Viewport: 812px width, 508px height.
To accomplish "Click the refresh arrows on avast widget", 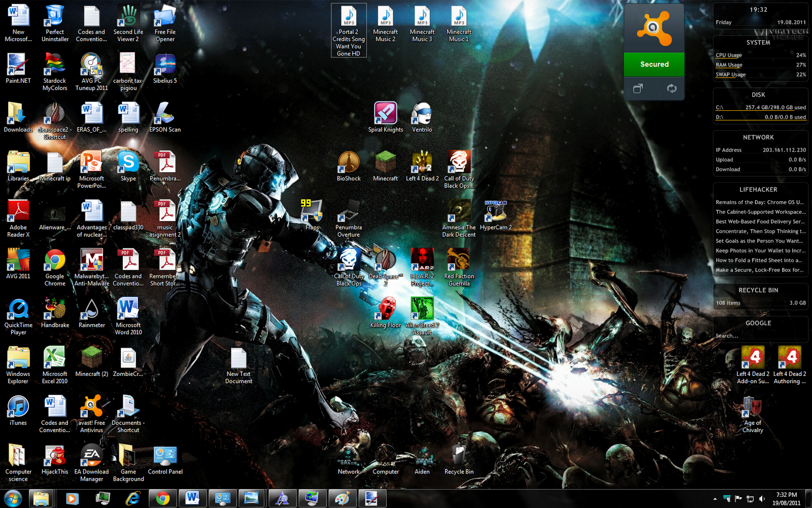I will click(671, 88).
